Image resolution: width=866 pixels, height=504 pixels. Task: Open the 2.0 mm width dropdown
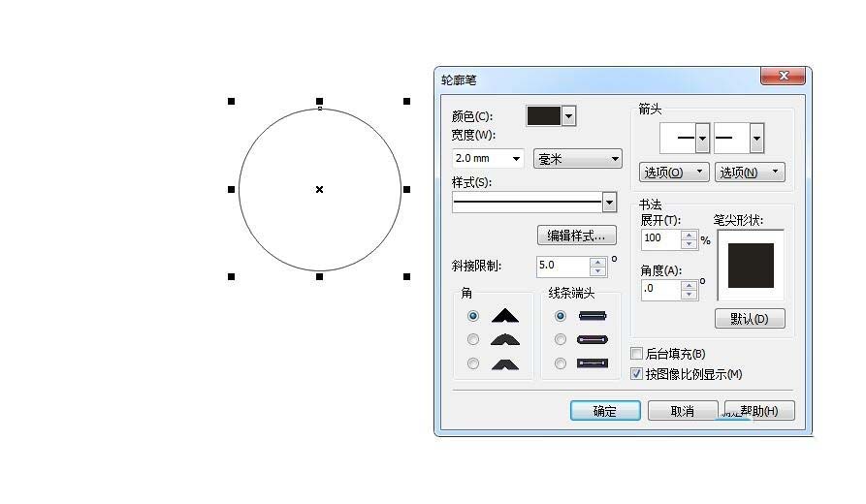(x=516, y=158)
